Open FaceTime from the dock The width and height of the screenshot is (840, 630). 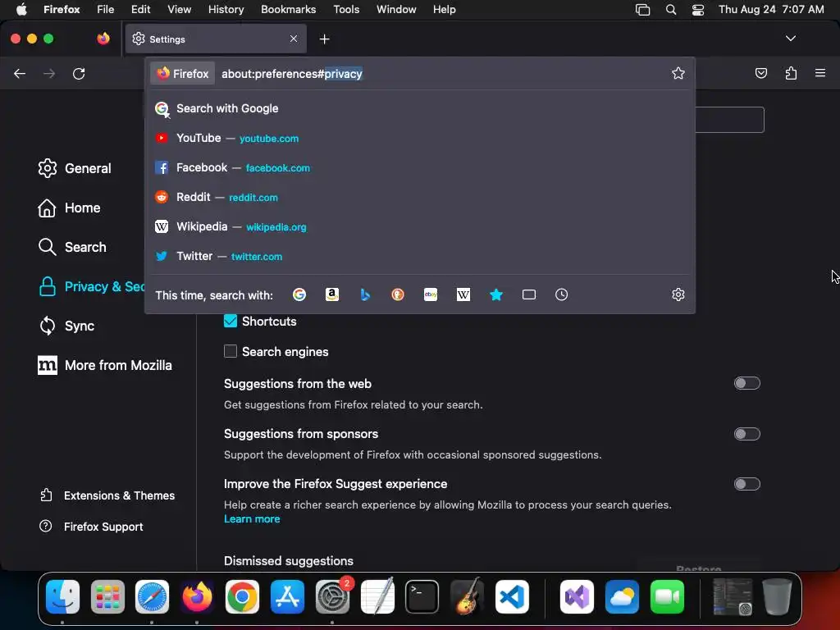click(x=667, y=597)
